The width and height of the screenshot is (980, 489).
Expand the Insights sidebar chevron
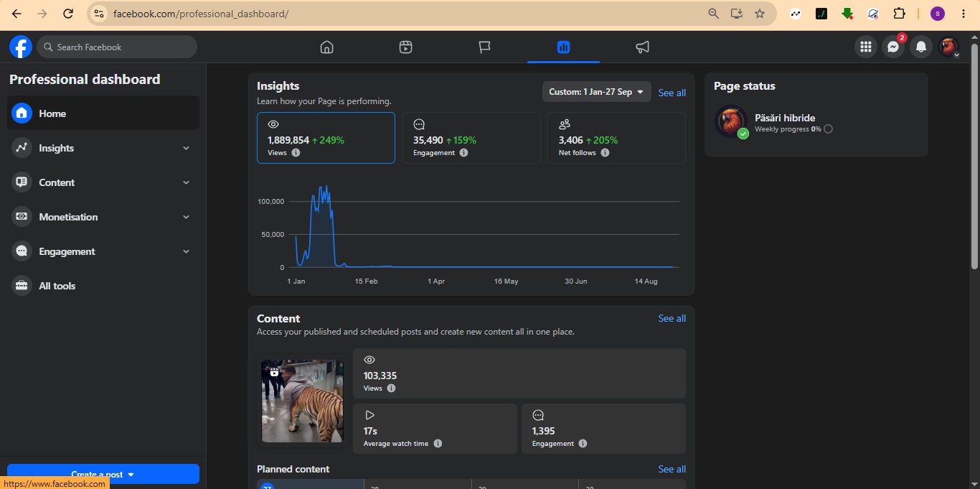[187, 148]
